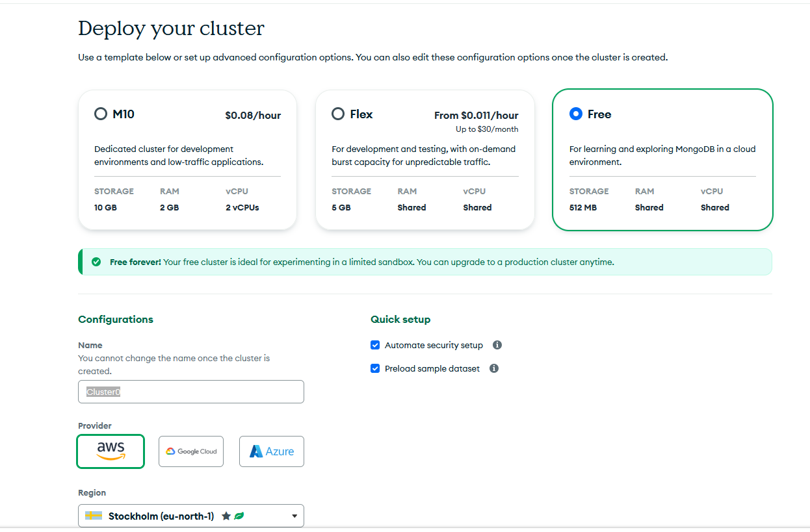The image size is (810, 532).
Task: Click the Sweden flag in Region selector
Action: tap(94, 516)
